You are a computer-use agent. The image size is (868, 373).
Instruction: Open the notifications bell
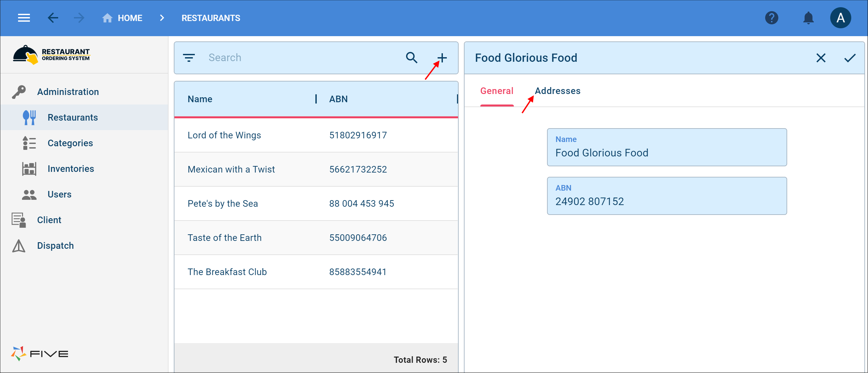808,18
